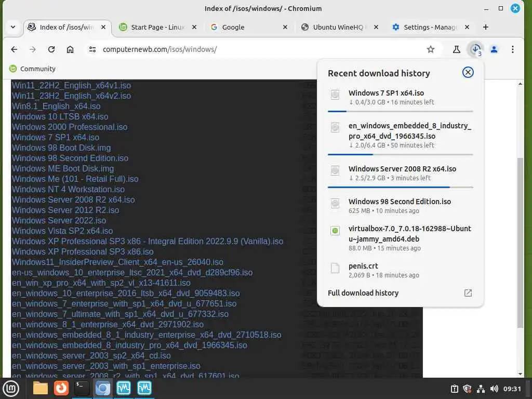Click file icon of Windows 98 Second Edition download
The image size is (532, 399).
pos(335,203)
